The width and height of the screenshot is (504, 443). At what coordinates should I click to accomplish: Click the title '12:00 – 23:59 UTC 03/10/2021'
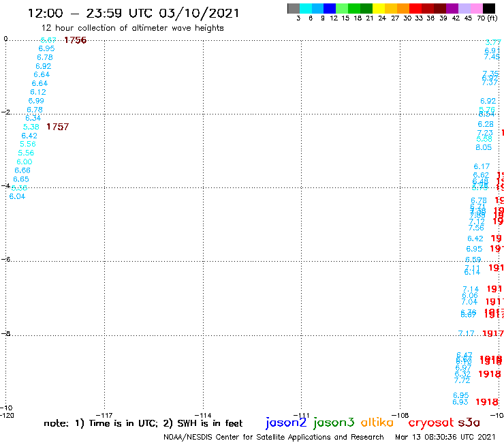133,13
